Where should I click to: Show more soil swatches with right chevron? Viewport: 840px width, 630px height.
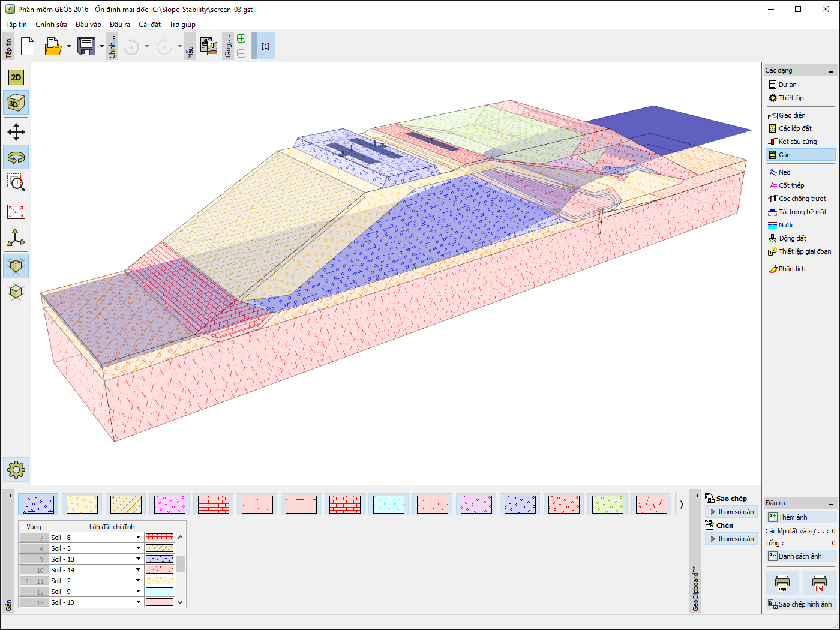[x=682, y=505]
